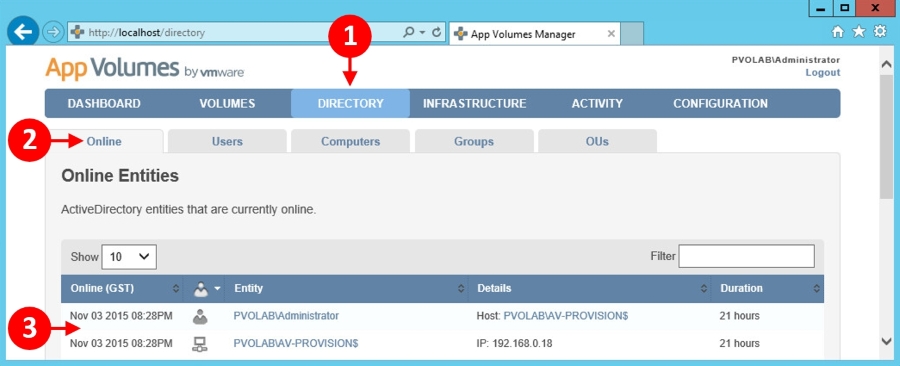Switch to the Users tab
Viewport: 900px width, 366px height.
227,141
